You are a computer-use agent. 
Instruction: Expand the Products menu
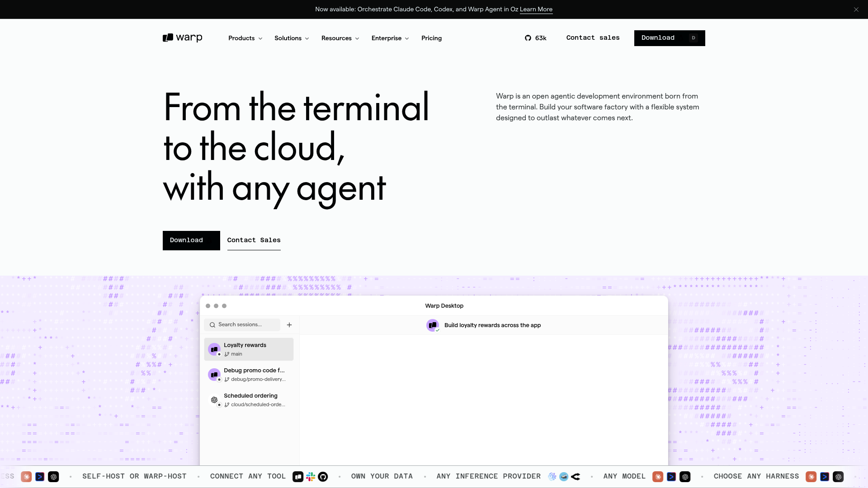pos(245,38)
